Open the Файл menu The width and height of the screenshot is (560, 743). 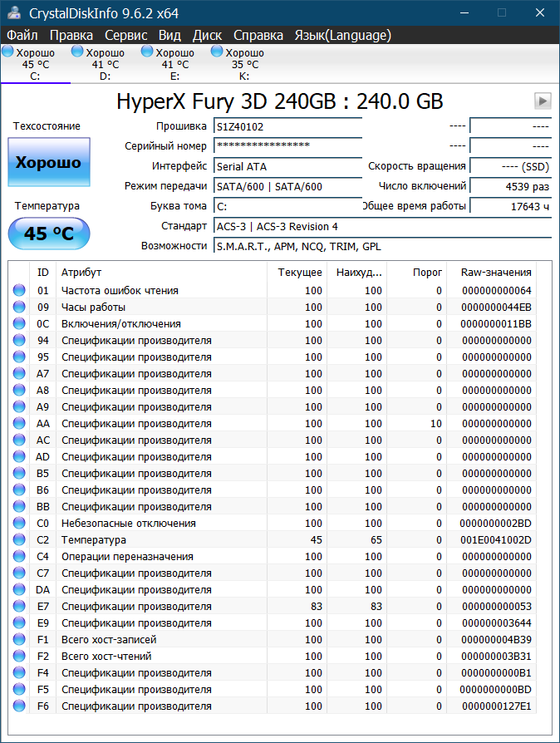22,35
